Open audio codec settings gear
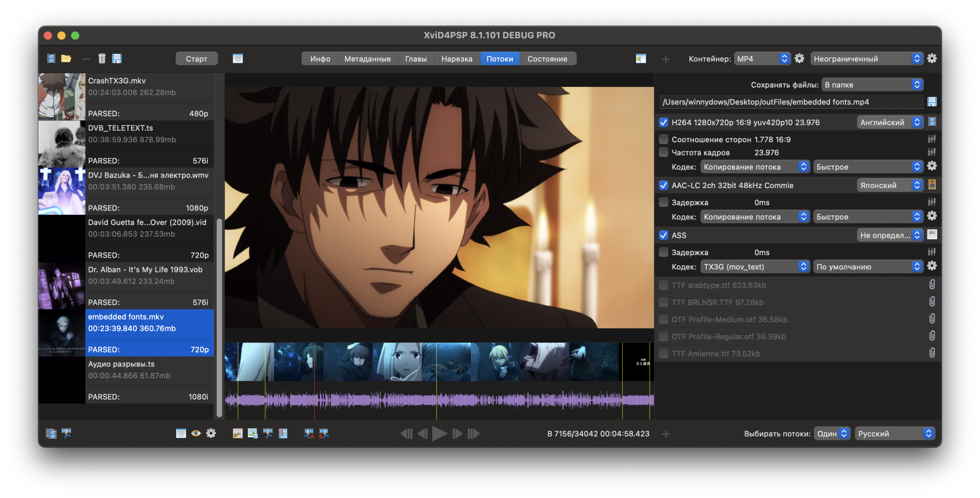 932,216
